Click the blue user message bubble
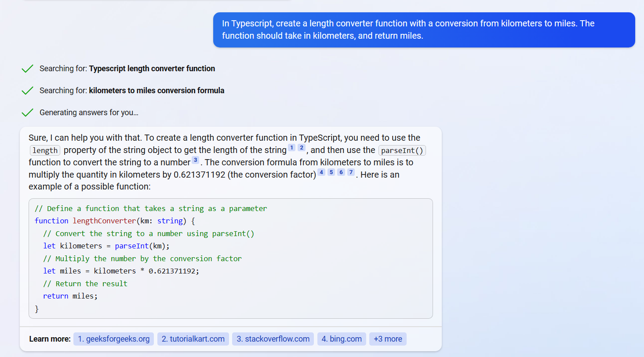Image resolution: width=644 pixels, height=357 pixels. pos(424,29)
